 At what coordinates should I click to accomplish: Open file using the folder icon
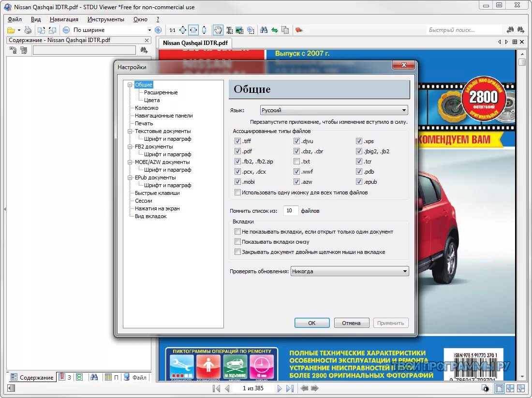11,30
